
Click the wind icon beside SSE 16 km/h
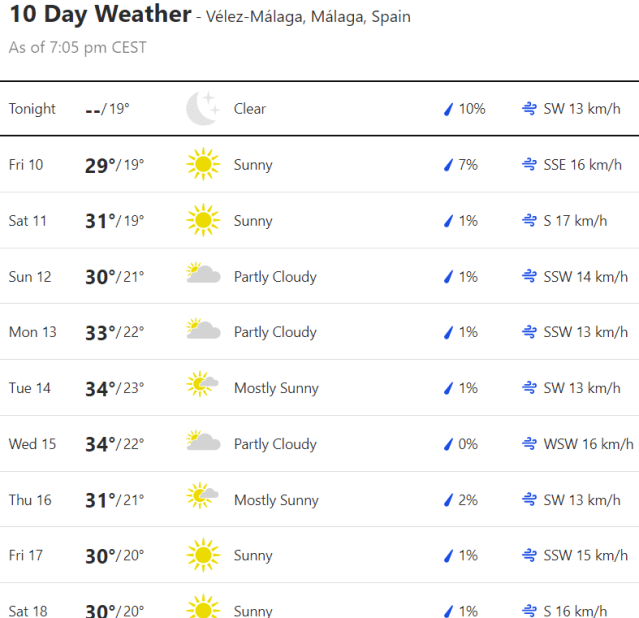(529, 165)
